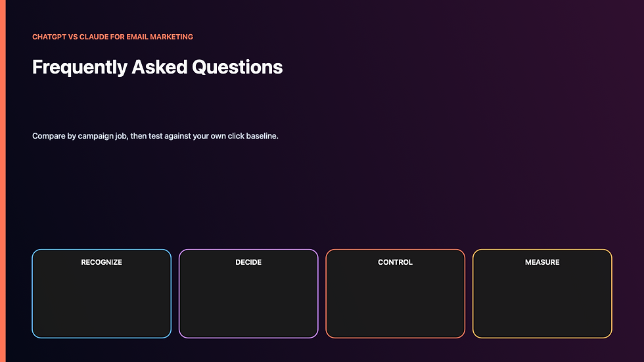Select the RECOGNIZE card

coord(101,294)
